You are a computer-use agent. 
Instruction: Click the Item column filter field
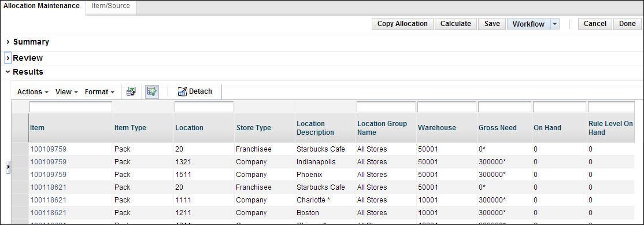point(71,107)
